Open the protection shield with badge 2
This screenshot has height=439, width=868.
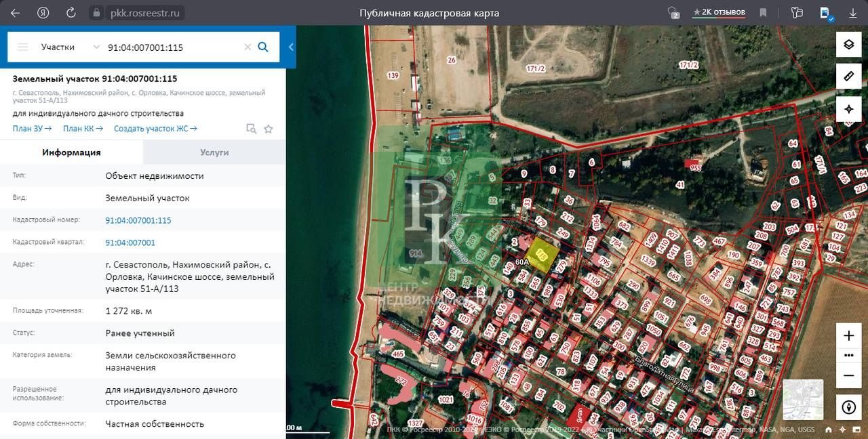click(673, 12)
